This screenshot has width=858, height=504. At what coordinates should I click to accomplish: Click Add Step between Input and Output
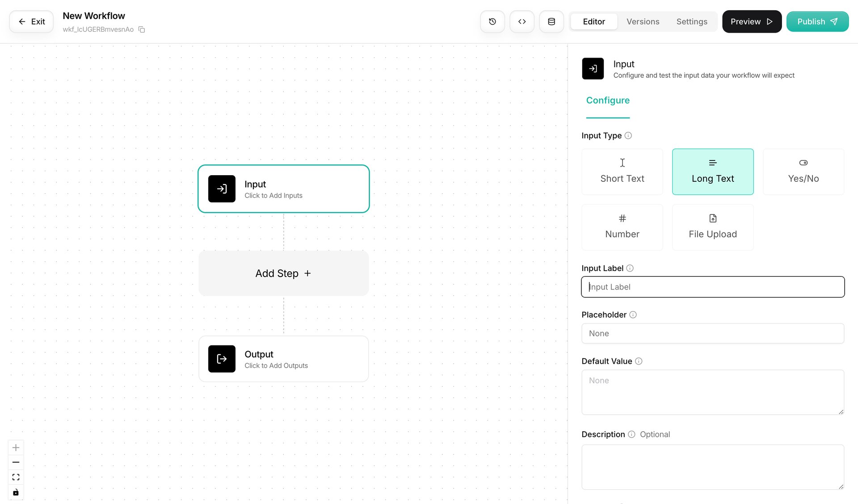pos(283,273)
